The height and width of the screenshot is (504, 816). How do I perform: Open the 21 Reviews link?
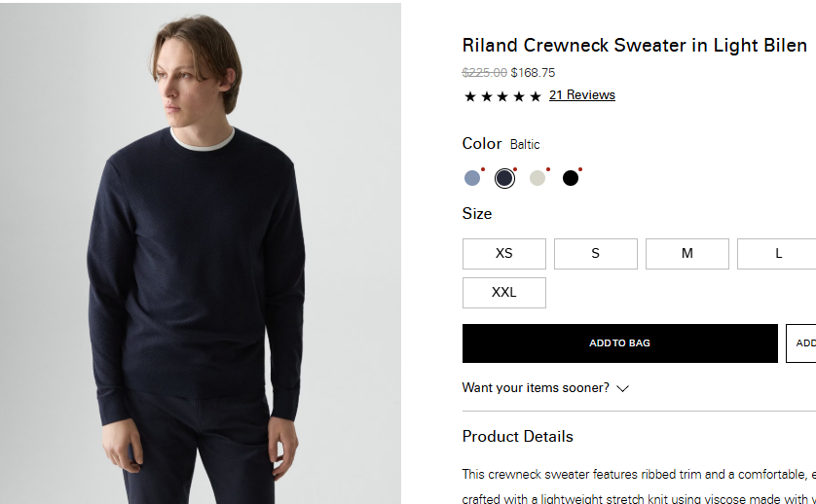[582, 95]
